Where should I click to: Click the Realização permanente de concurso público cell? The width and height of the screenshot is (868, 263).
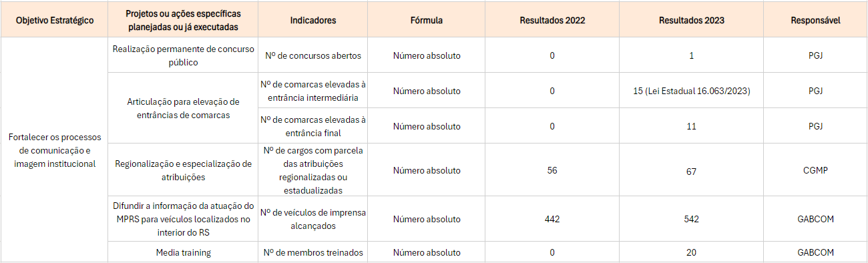pos(182,55)
